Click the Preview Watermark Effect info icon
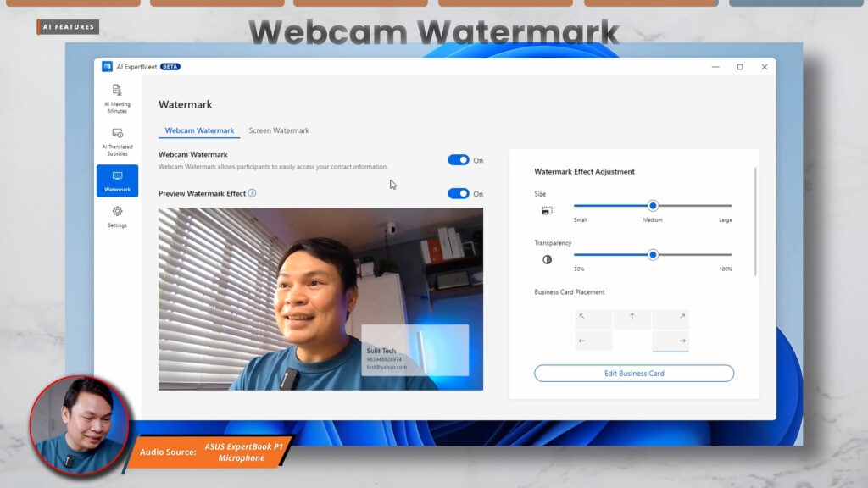This screenshot has width=868, height=488. [x=252, y=193]
